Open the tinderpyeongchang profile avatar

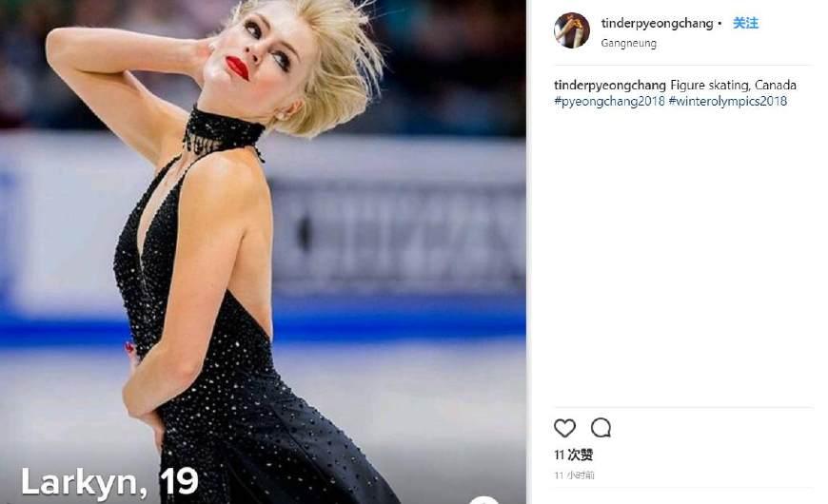[x=571, y=30]
